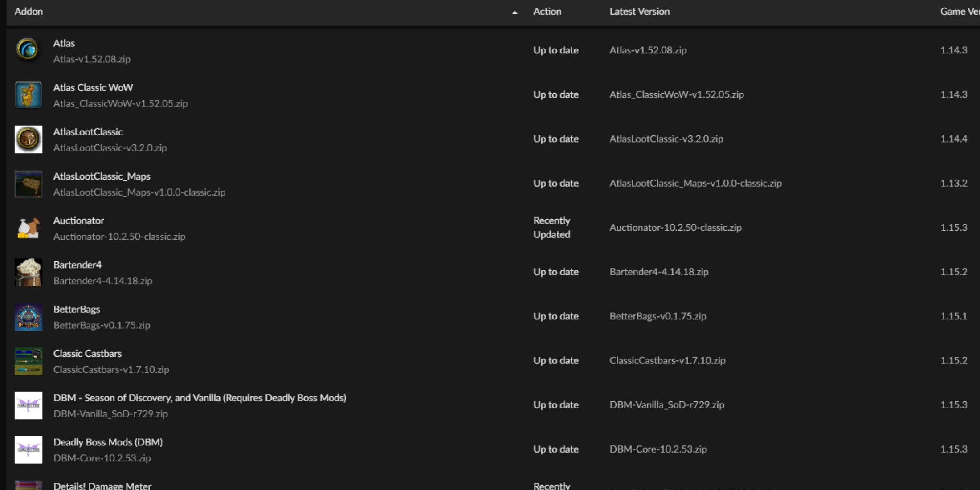Image resolution: width=980 pixels, height=490 pixels.
Task: Click Latest Version Atlas-v1.52.08.zip cell
Action: (648, 50)
